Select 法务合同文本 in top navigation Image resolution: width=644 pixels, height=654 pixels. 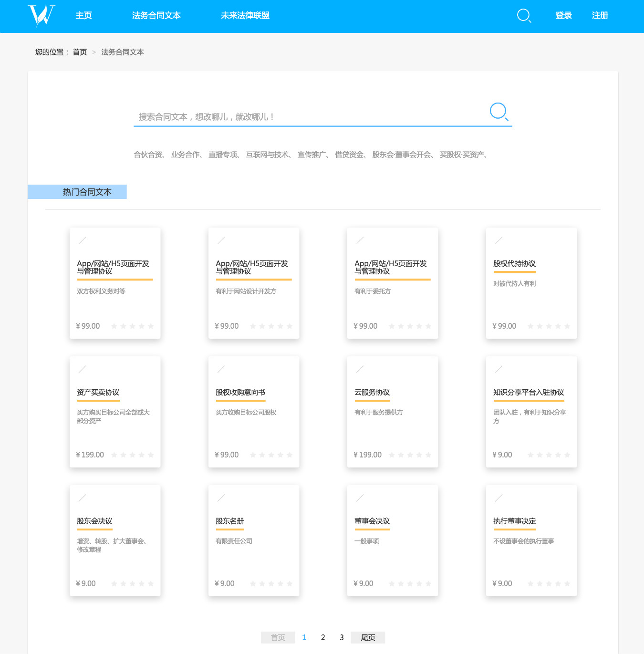[x=156, y=16]
